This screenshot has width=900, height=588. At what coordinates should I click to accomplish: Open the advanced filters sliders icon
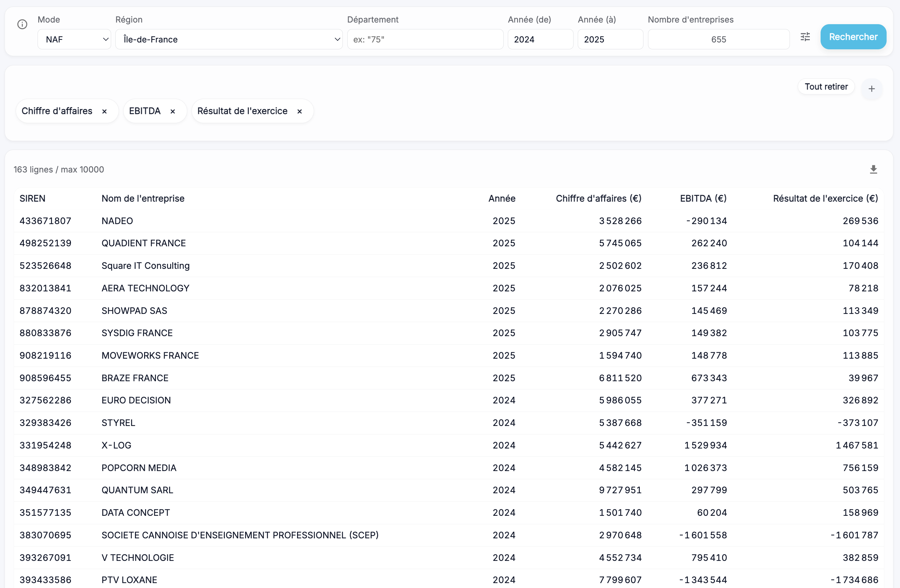[805, 37]
